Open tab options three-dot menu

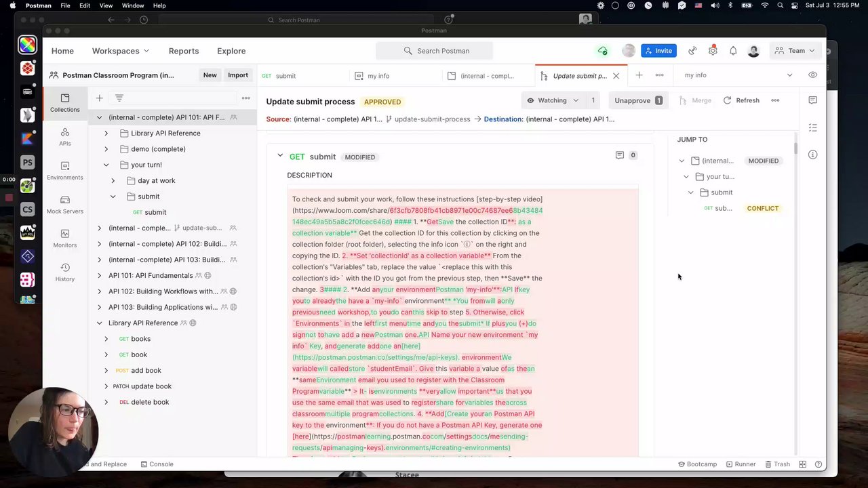[659, 75]
